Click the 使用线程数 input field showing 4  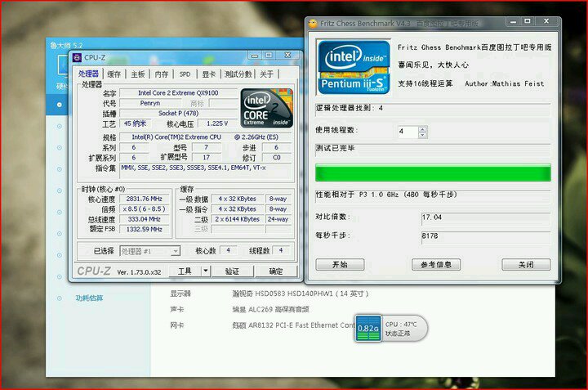tap(408, 132)
